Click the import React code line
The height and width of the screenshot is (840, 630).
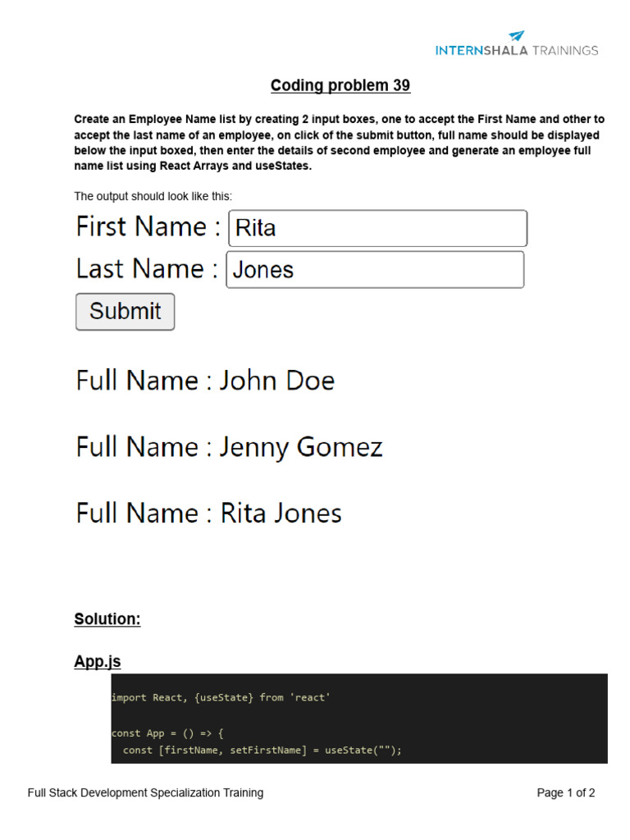[221, 697]
